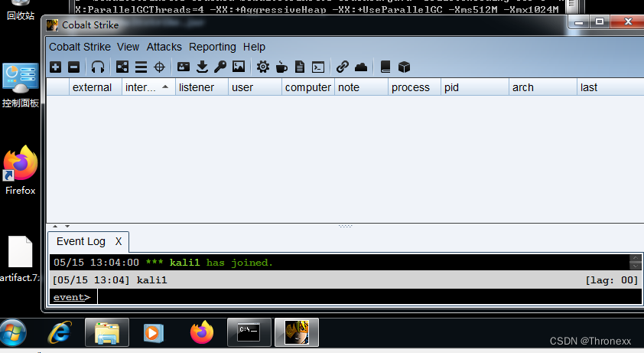Collapse split pane with up arrow
Image resolution: width=644 pixels, height=353 pixels.
click(x=55, y=227)
